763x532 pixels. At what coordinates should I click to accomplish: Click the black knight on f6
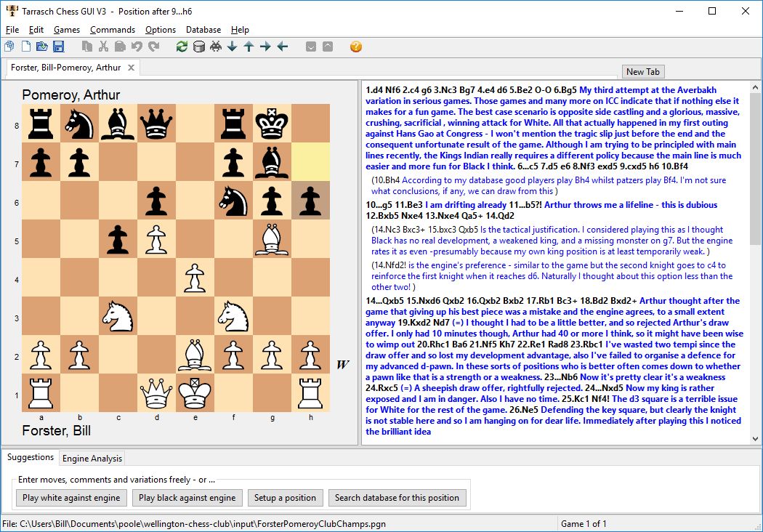tap(233, 201)
